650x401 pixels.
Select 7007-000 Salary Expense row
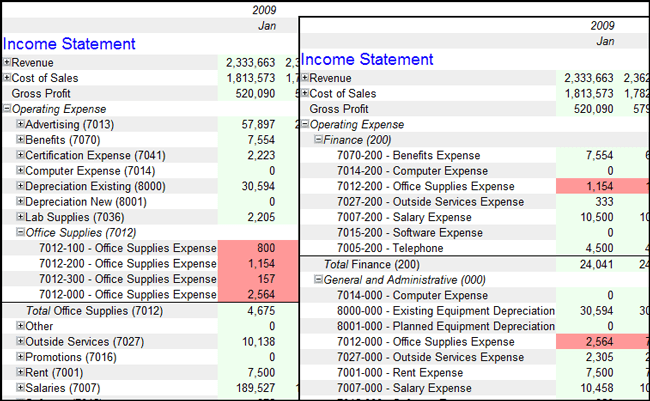pos(404,388)
